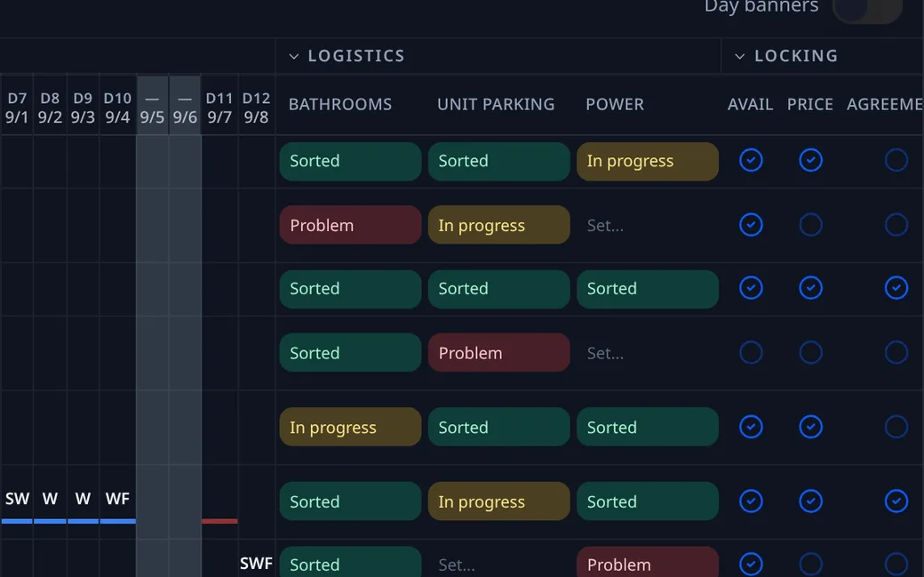Open the Power "In progress" status dropdown
Image resolution: width=924 pixels, height=577 pixels.
click(x=648, y=161)
